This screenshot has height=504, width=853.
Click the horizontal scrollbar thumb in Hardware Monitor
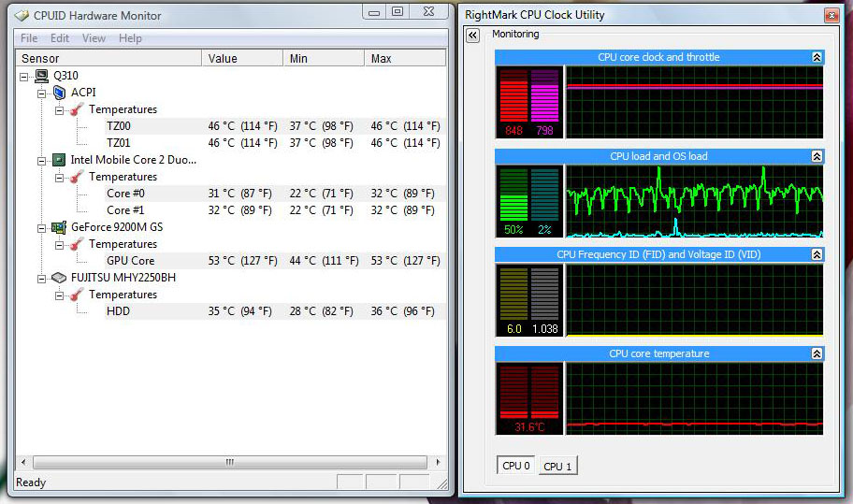pos(229,463)
